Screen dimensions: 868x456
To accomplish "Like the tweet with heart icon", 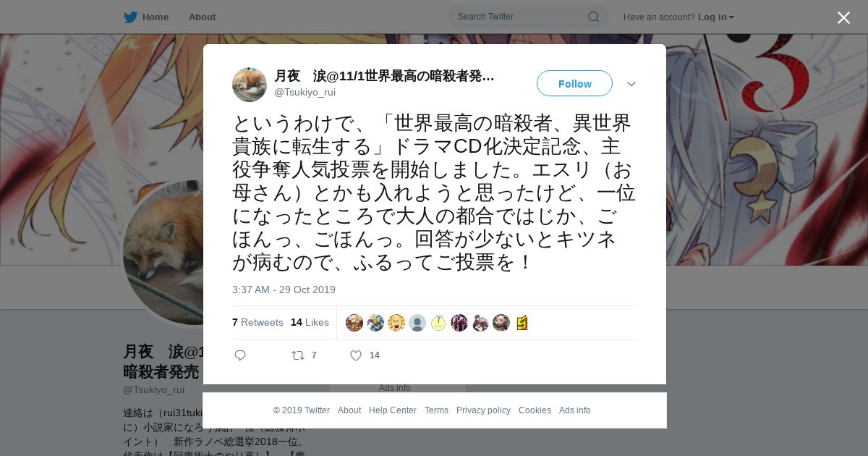I will pos(356,355).
